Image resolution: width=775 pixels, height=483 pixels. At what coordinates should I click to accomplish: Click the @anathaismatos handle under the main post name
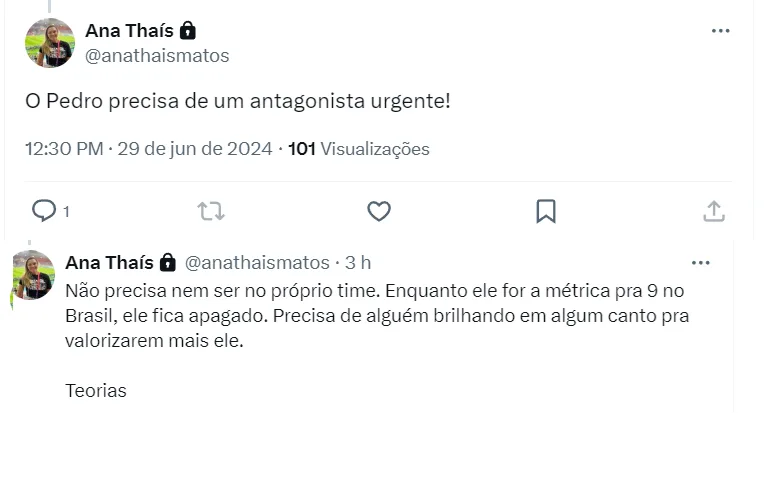point(157,56)
